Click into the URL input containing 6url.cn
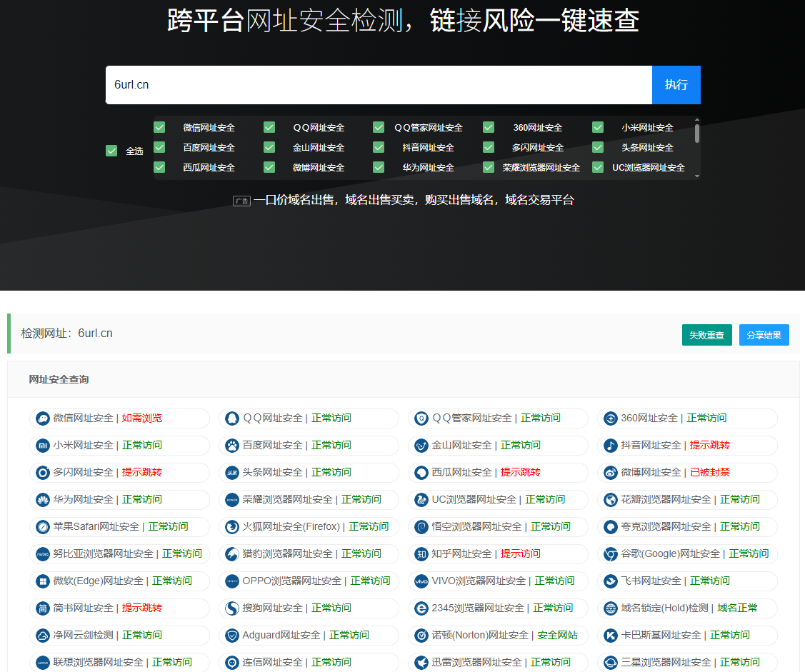This screenshot has height=672, width=805. pos(379,85)
